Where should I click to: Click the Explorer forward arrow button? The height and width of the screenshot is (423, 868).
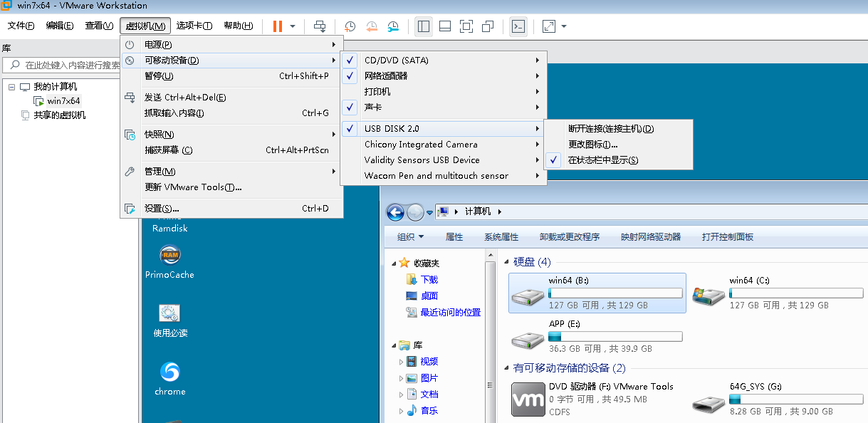tap(415, 212)
